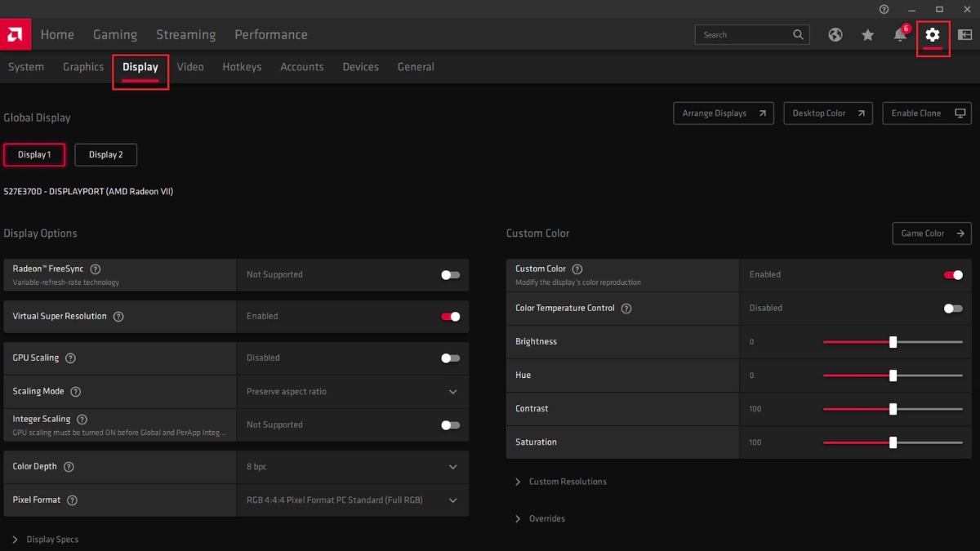Show help for Virtual Super Resolution

[x=118, y=317]
